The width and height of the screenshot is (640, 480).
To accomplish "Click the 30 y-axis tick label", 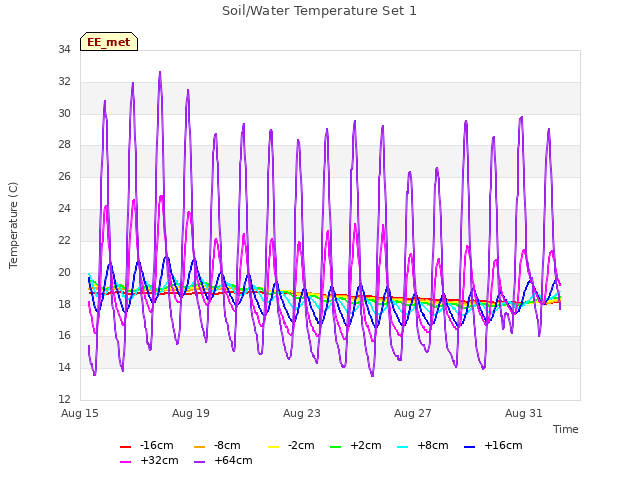I will [64, 113].
